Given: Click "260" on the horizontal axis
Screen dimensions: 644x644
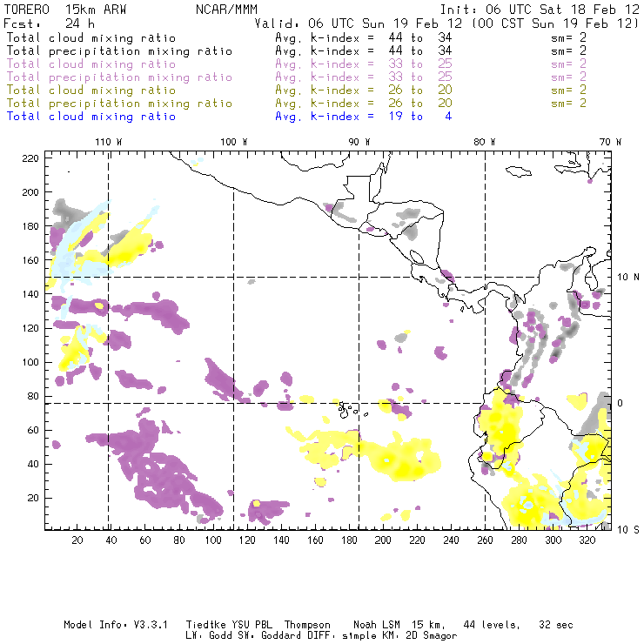Looking at the screenshot, I should [x=485, y=540].
